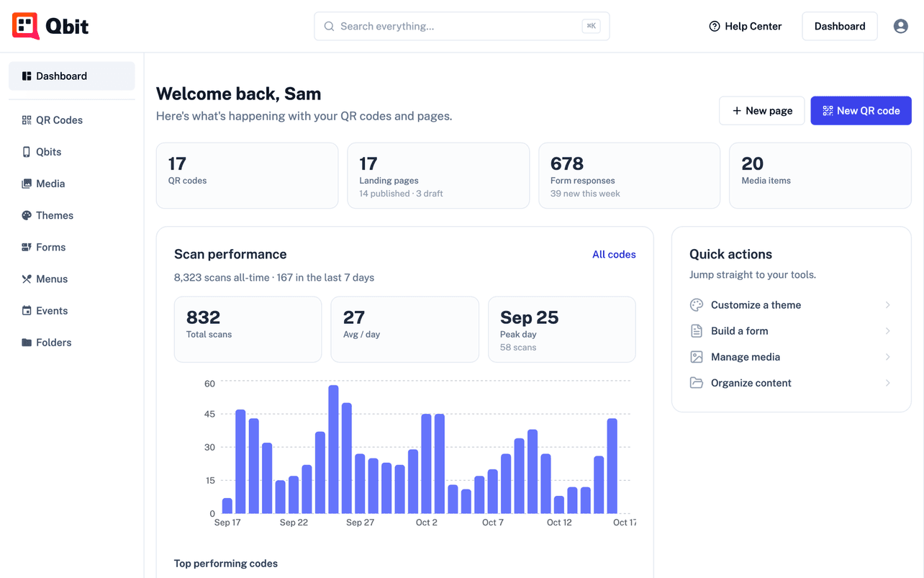Click the folder icon beside Organize content
The image size is (924, 578).
[x=696, y=383]
